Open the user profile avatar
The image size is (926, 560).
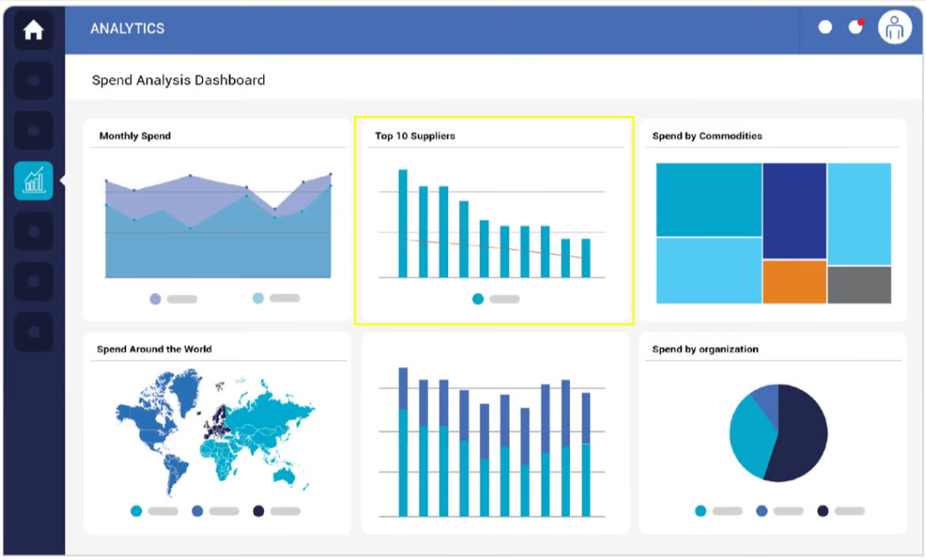893,27
